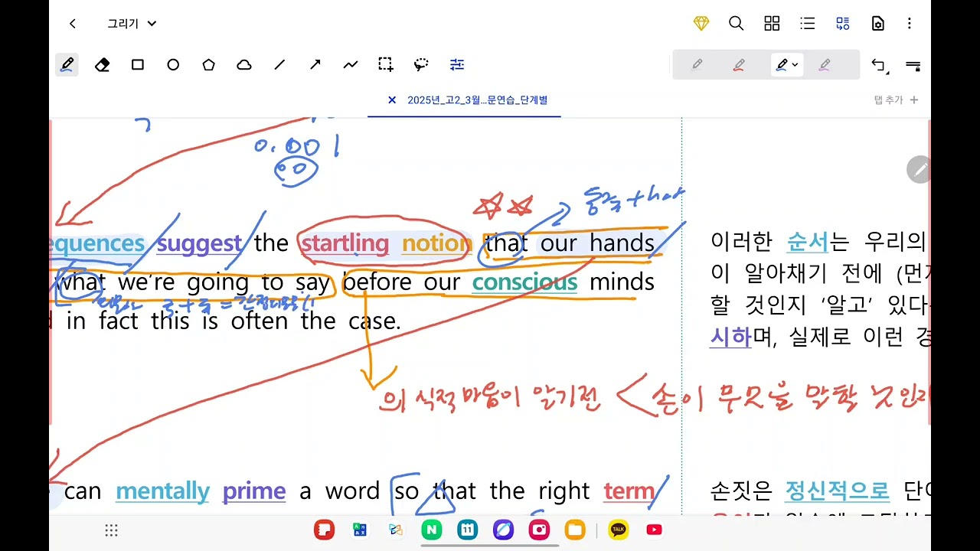Click the circled word 'startling'

[x=345, y=244]
